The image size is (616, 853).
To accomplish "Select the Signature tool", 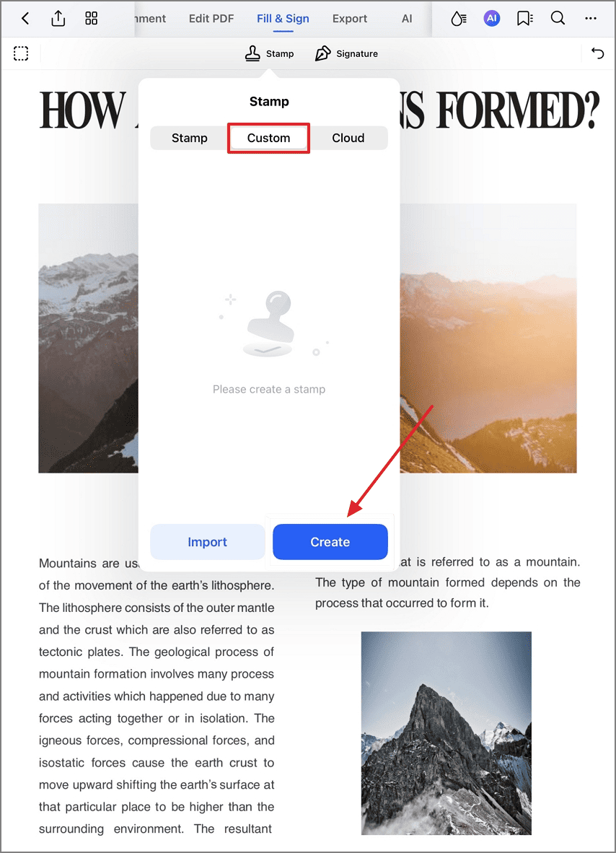I will click(x=346, y=53).
